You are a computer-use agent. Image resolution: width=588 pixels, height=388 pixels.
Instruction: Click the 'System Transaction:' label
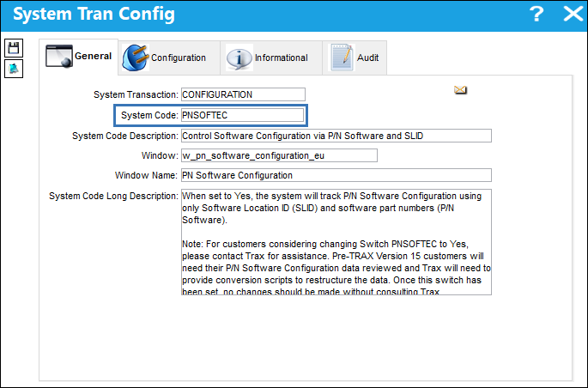point(136,94)
